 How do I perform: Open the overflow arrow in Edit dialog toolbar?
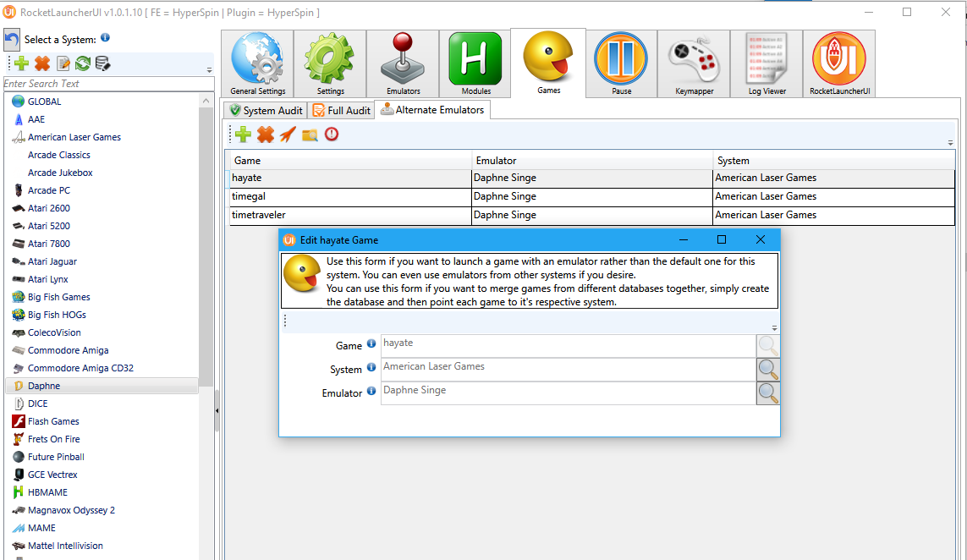(x=775, y=328)
